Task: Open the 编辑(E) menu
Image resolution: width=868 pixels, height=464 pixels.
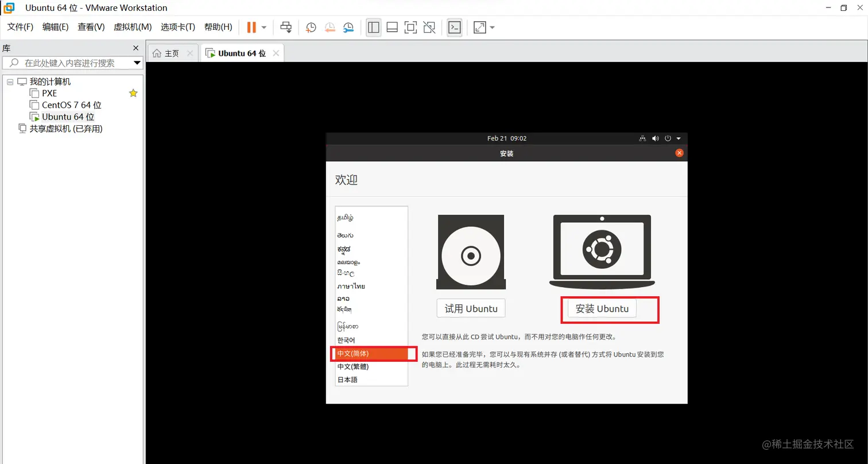Action: point(55,27)
